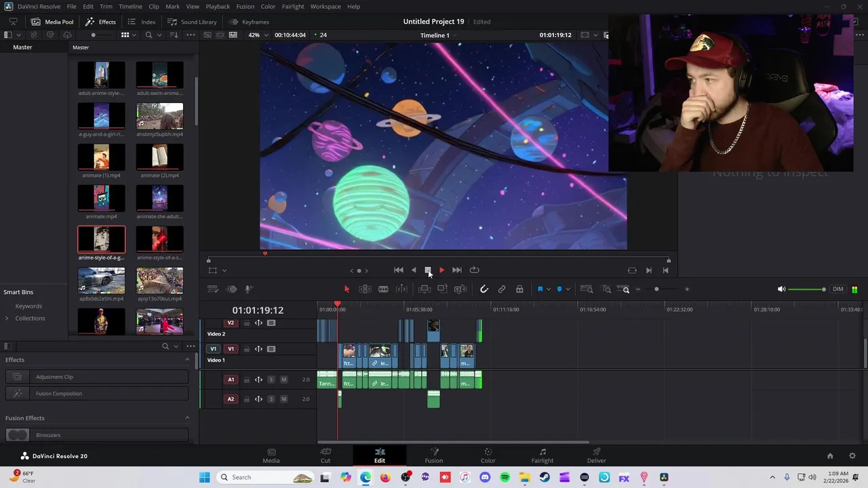Mute audio track A2
The height and width of the screenshot is (488, 868).
(283, 399)
